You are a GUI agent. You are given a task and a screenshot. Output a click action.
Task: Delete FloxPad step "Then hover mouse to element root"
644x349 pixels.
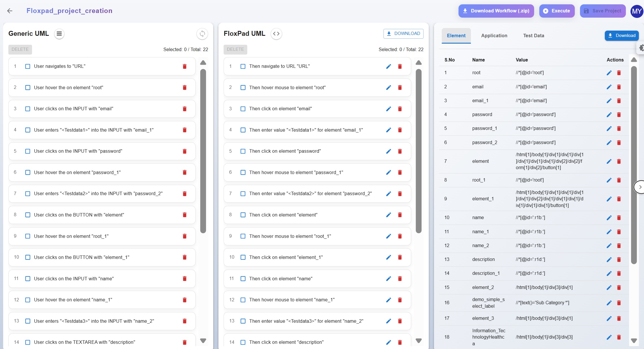click(400, 87)
